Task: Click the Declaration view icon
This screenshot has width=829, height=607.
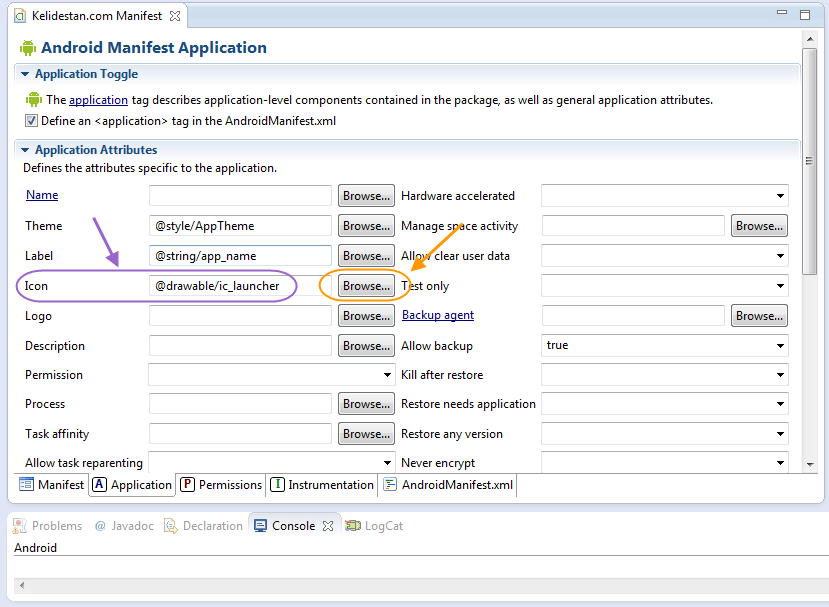Action: (x=171, y=526)
